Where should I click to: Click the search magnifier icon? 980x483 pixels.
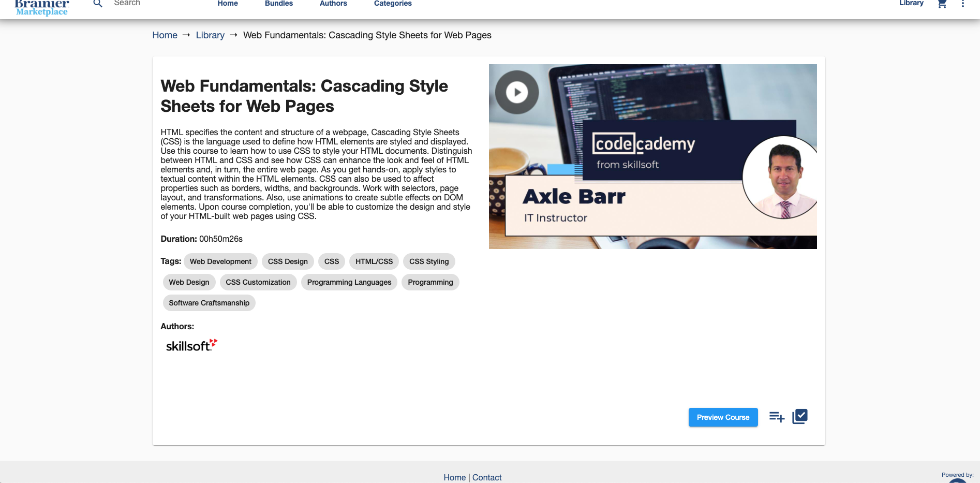tap(98, 3)
